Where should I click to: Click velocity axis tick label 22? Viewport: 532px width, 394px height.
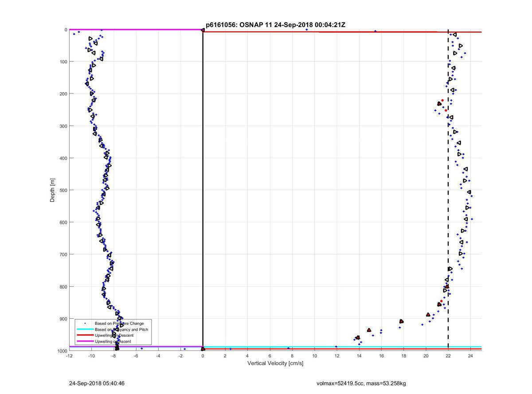tap(448, 356)
